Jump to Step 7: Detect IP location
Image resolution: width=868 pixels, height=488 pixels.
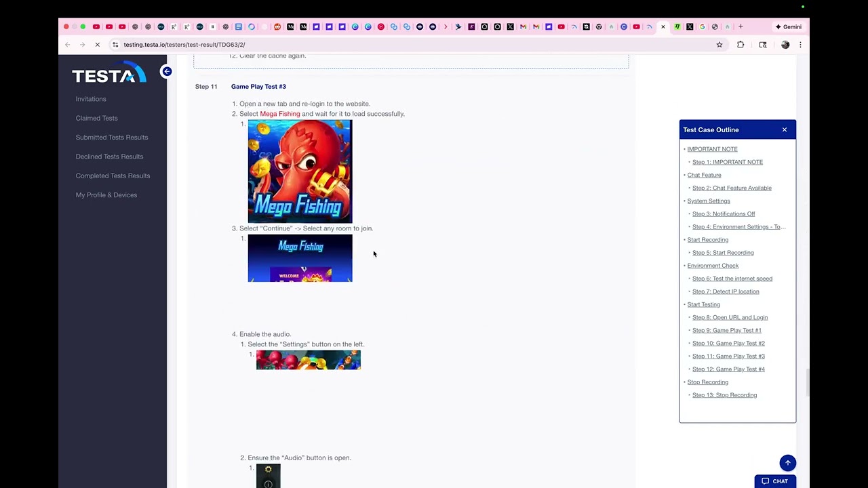(726, 291)
